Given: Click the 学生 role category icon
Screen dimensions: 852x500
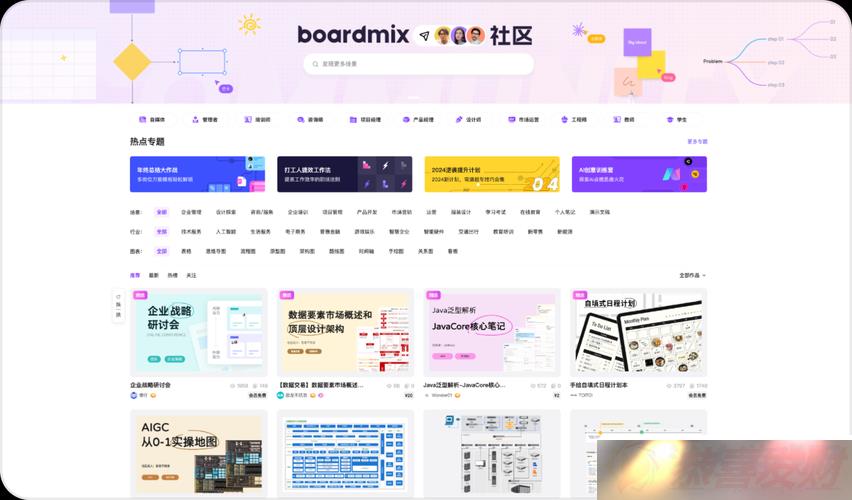Looking at the screenshot, I should click(670, 120).
